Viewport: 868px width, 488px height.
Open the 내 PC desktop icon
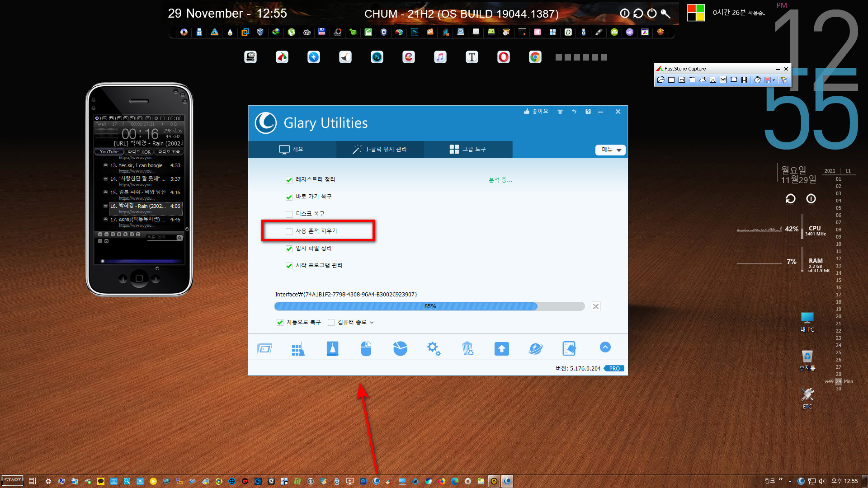point(807,322)
